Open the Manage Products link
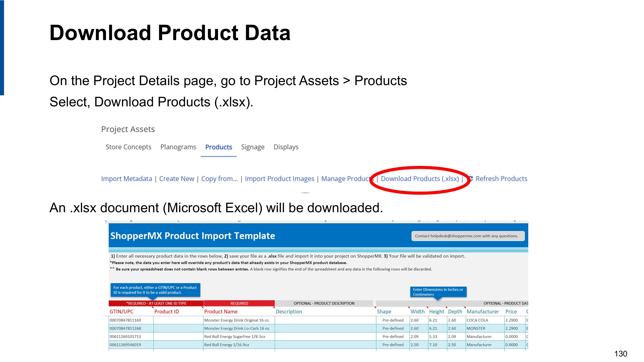 (x=346, y=179)
